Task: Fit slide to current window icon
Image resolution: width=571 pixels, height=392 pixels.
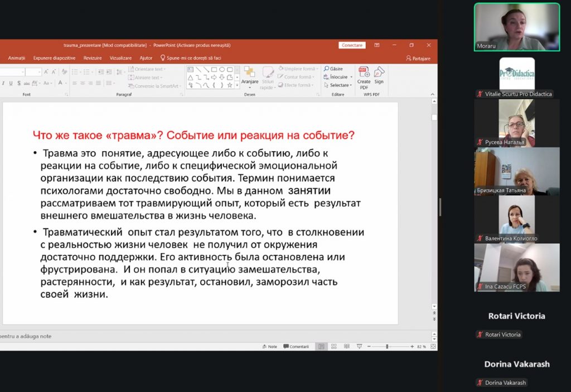Action: (x=432, y=346)
